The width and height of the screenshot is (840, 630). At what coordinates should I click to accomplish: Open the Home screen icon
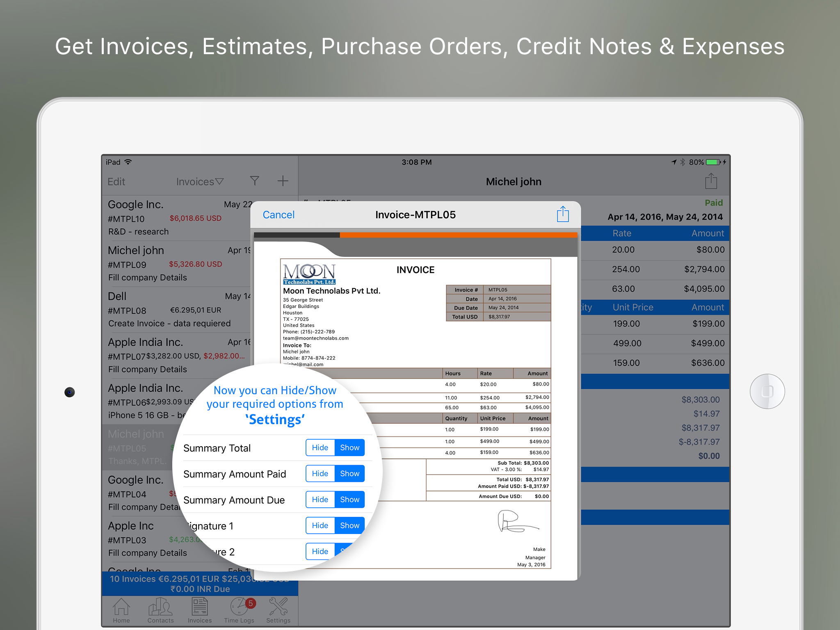pyautogui.click(x=121, y=610)
